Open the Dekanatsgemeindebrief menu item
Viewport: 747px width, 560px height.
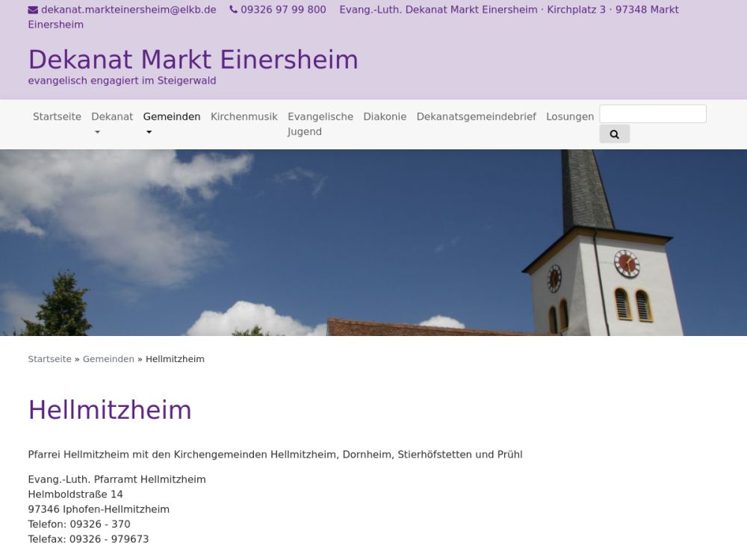pos(476,116)
